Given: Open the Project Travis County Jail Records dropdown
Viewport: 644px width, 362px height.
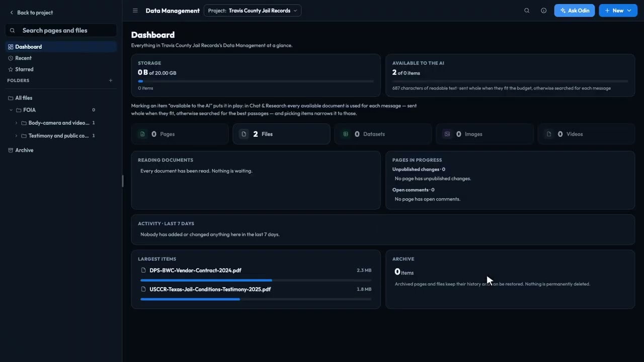Looking at the screenshot, I should (x=253, y=11).
